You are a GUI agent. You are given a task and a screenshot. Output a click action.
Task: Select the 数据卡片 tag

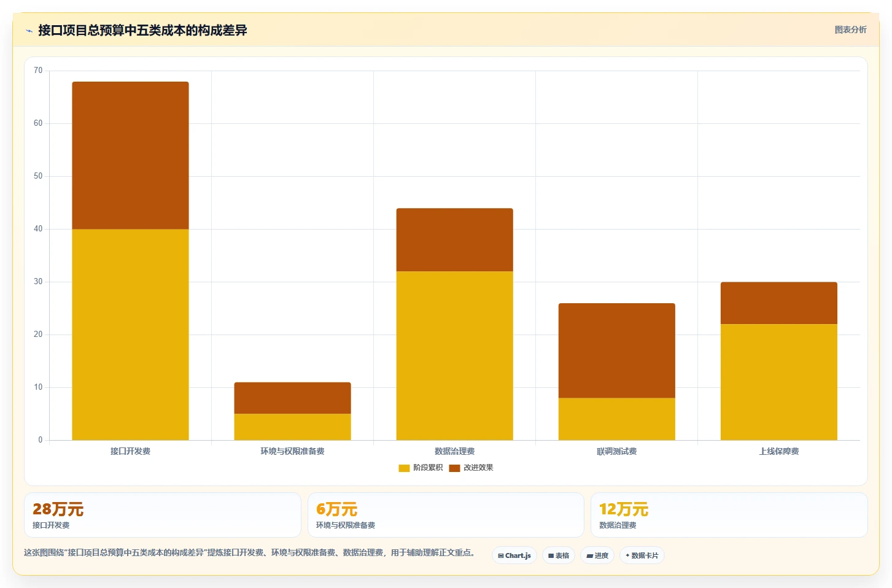click(642, 555)
